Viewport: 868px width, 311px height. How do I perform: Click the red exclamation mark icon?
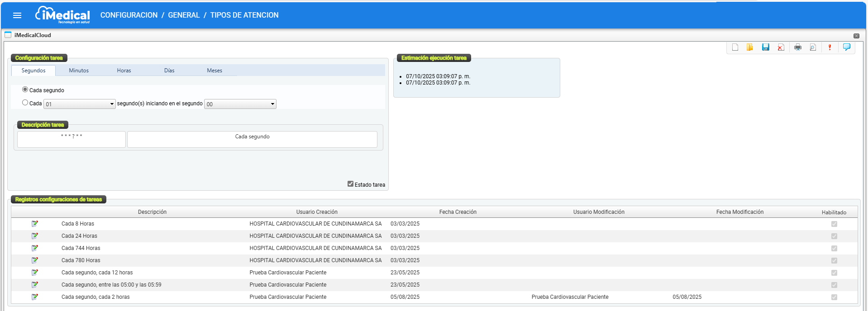tap(830, 47)
